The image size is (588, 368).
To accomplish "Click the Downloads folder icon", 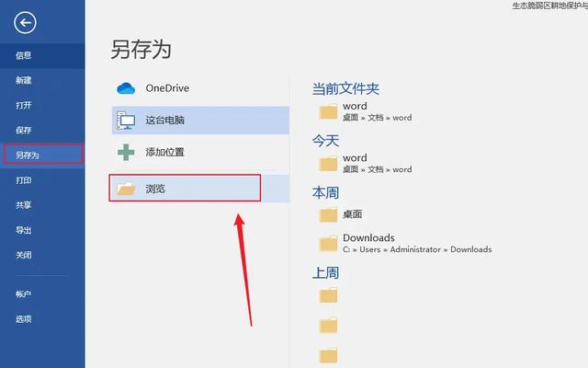I will pos(328,244).
